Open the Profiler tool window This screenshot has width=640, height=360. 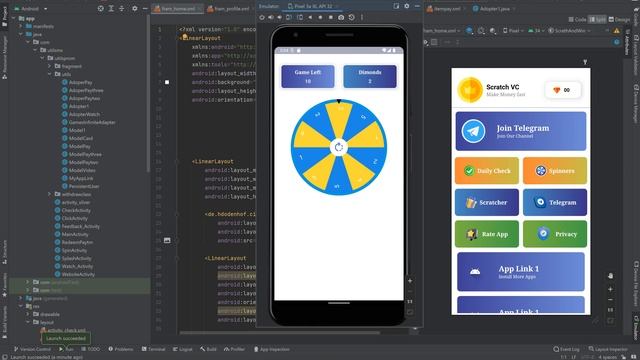point(234,349)
